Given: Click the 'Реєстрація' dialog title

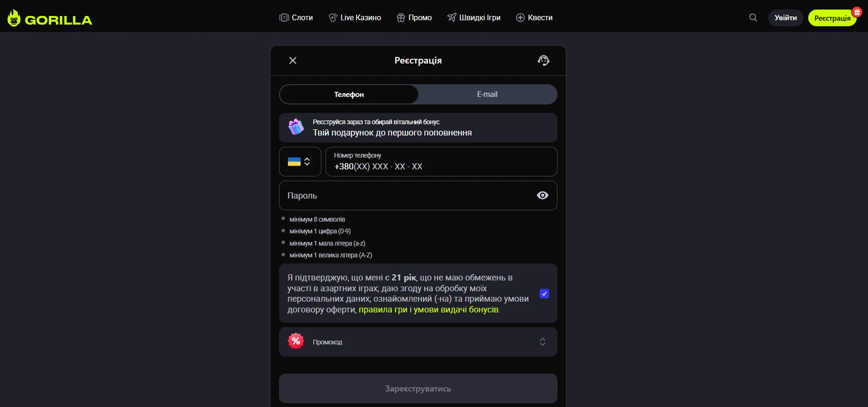Looking at the screenshot, I should pyautogui.click(x=418, y=60).
